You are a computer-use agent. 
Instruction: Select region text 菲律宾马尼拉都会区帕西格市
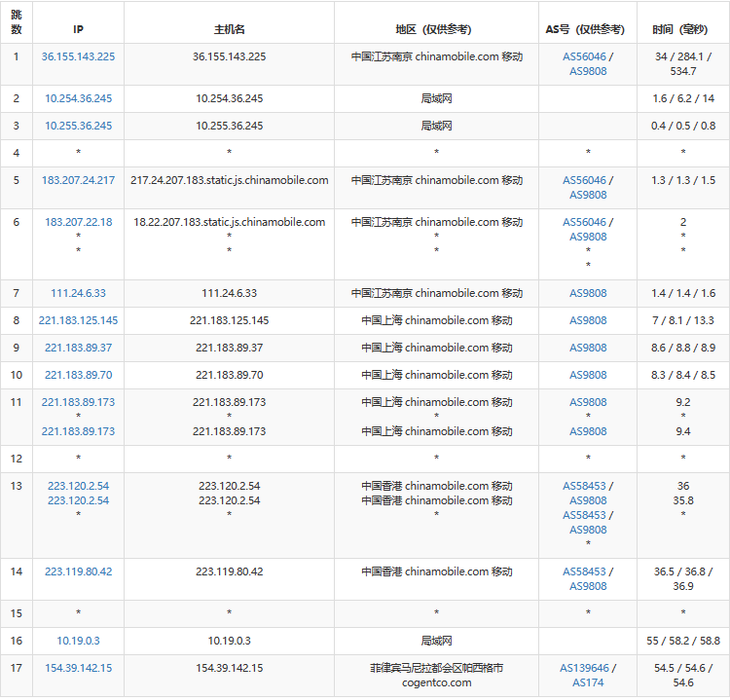437,668
